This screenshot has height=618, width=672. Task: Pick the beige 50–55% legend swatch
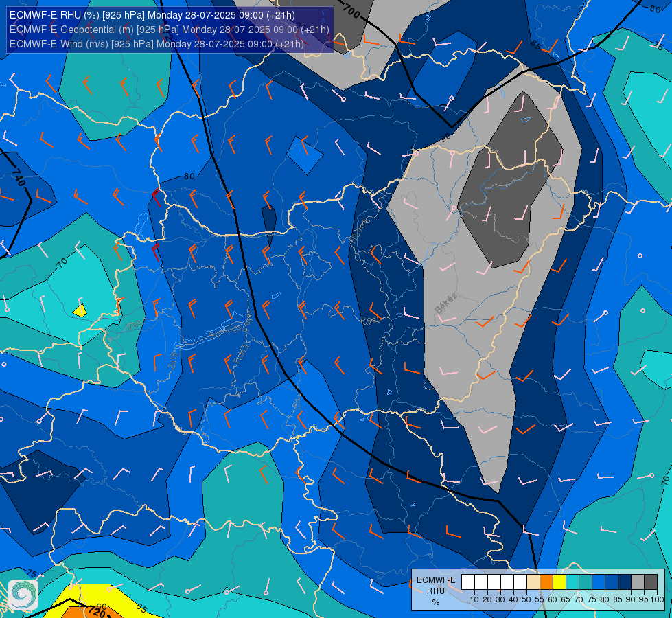pos(533,582)
